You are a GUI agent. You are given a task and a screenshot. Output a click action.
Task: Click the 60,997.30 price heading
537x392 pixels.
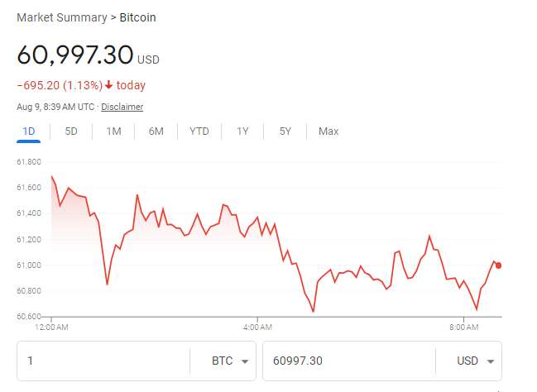(75, 55)
